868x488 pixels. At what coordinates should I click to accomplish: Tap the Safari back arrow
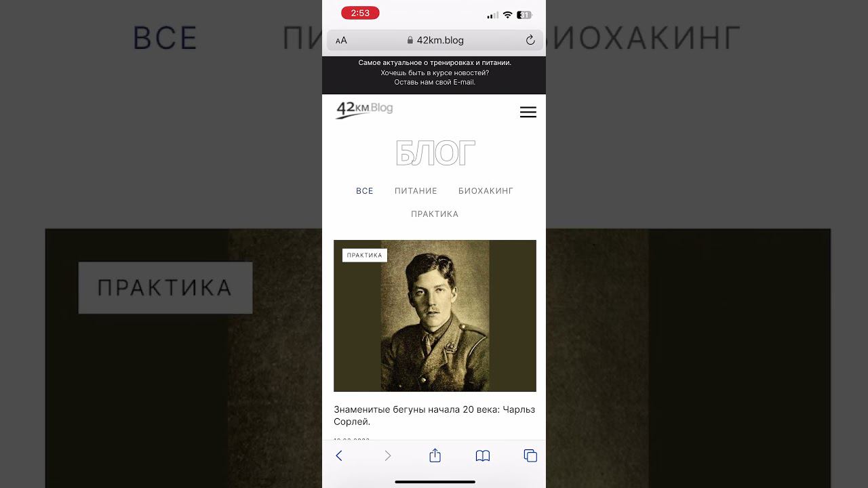[339, 456]
